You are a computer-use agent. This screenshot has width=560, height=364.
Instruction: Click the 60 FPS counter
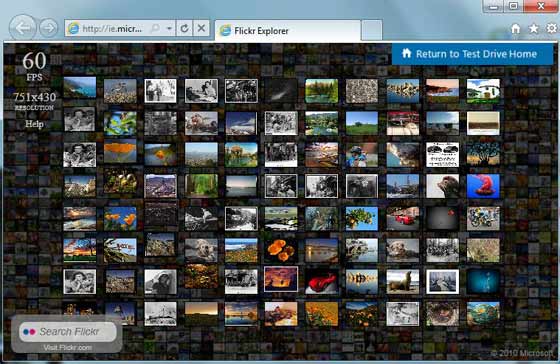[x=34, y=66]
